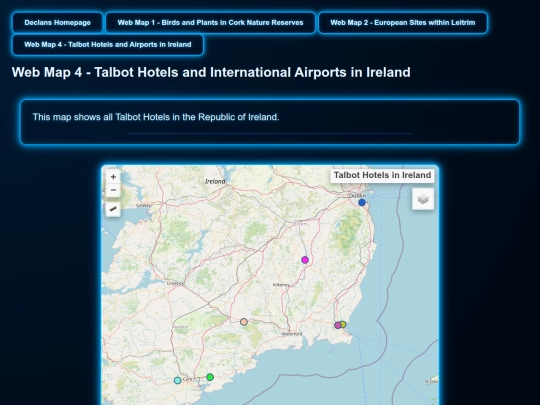Viewport: 540px width, 405px height.
Task: Click the Web Map 4 page heading
Action: coord(211,72)
